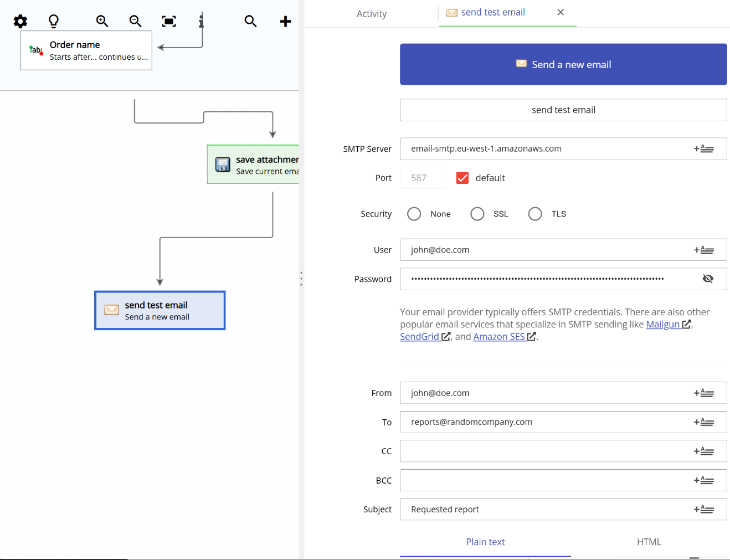
Task: Open the canvas search icon
Action: pyautogui.click(x=250, y=21)
